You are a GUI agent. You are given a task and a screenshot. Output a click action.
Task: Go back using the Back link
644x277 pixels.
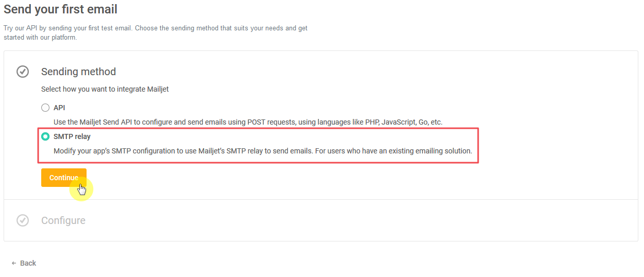24,263
